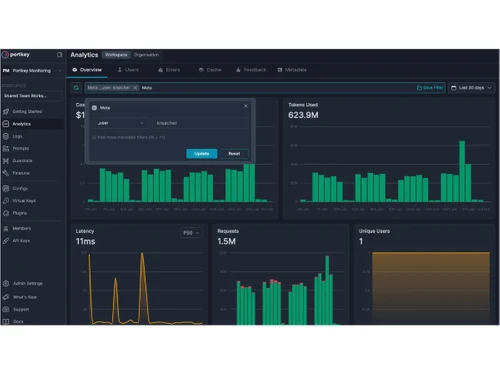
Task: Open the _user metadata key dropdown
Action: (120, 123)
